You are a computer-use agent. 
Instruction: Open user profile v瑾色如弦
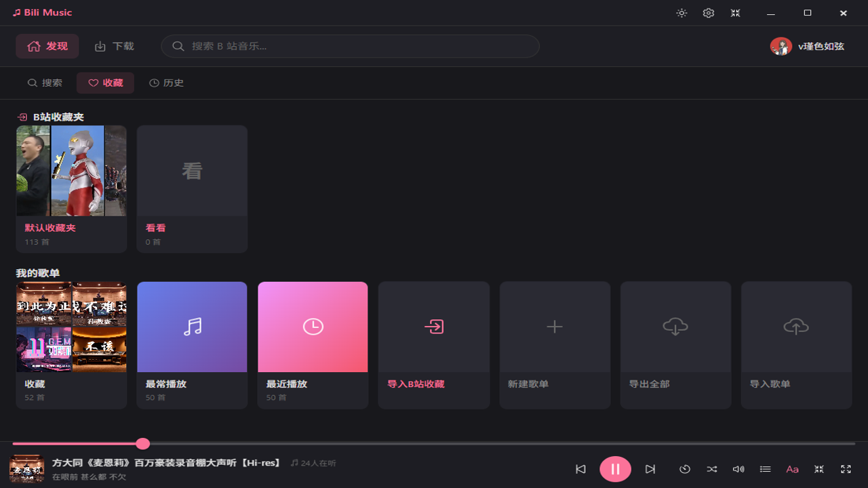coord(807,46)
